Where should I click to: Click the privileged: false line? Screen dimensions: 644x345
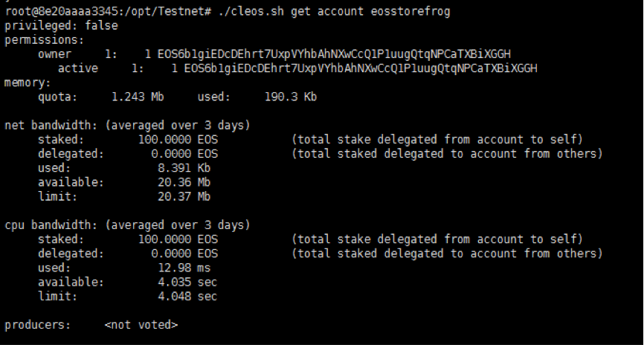pos(61,26)
